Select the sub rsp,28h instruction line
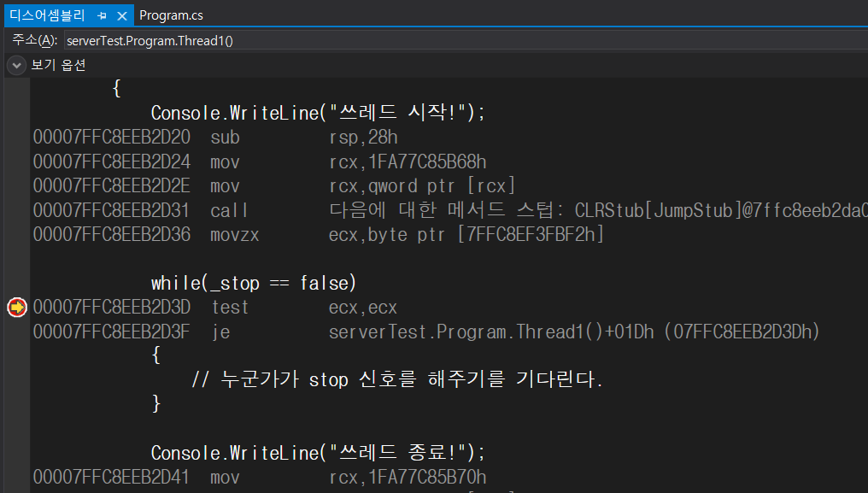The height and width of the screenshot is (493, 868). point(256,137)
